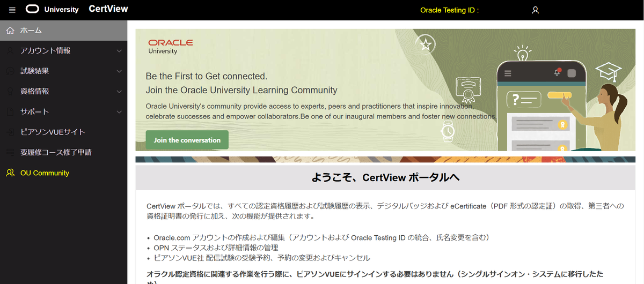Click the Join the conversation button
644x284 pixels.
click(x=187, y=140)
